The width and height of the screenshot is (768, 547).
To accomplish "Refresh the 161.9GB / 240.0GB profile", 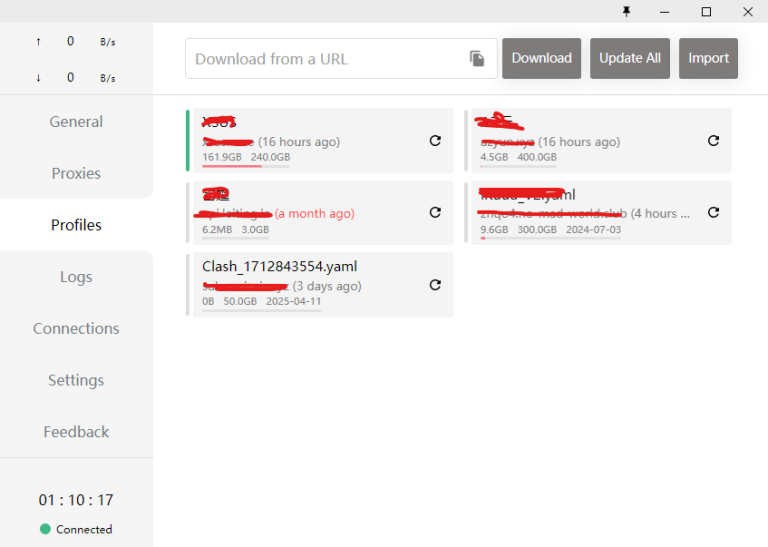I will (435, 141).
